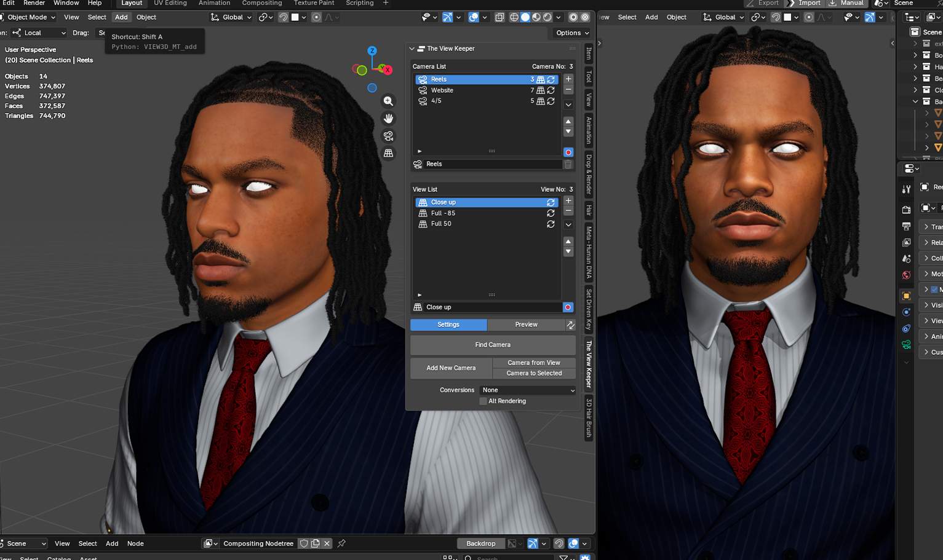The width and height of the screenshot is (943, 560).
Task: Open the Conversions dropdown set to None
Action: (x=527, y=390)
